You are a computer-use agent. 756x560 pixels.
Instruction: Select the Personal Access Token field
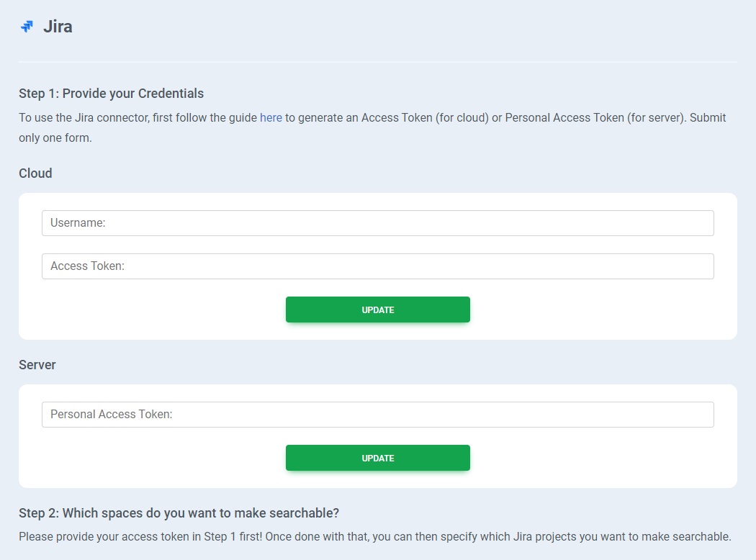(377, 415)
